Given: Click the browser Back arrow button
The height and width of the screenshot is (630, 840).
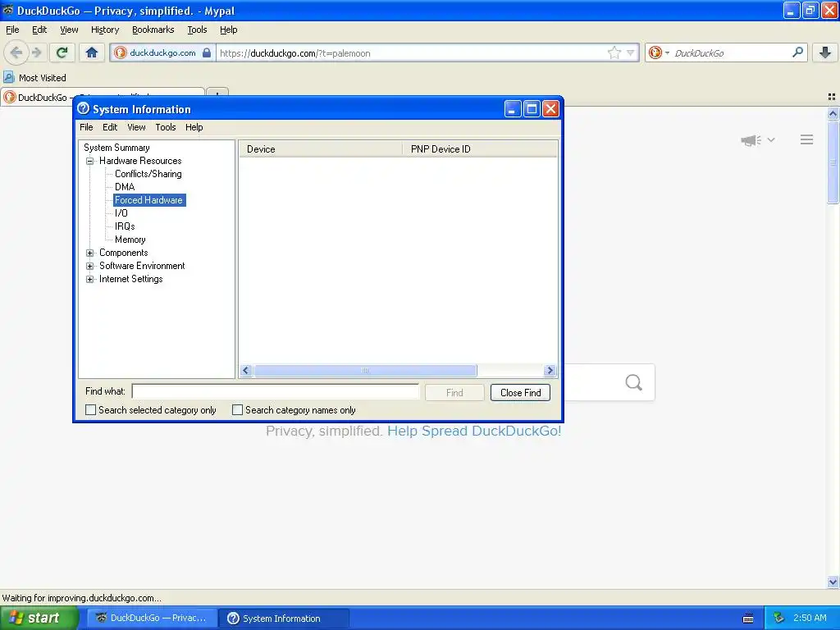Looking at the screenshot, I should point(16,52).
